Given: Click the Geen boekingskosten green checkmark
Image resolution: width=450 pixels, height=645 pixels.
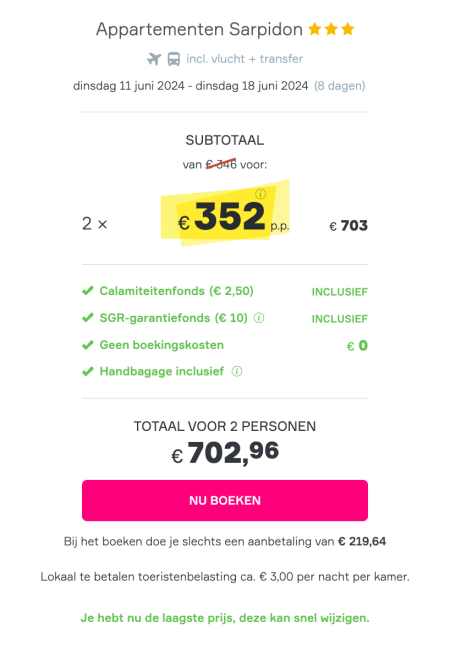Looking at the screenshot, I should pos(88,345).
